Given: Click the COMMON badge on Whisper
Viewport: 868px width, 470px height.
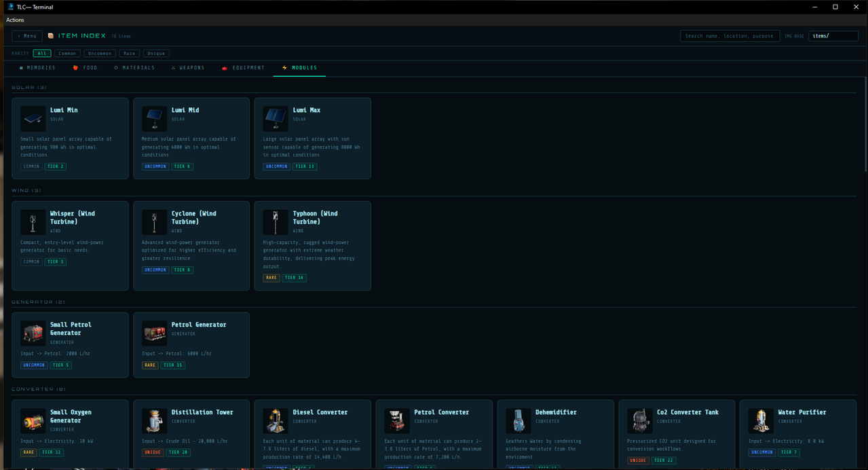Looking at the screenshot, I should pos(31,261).
